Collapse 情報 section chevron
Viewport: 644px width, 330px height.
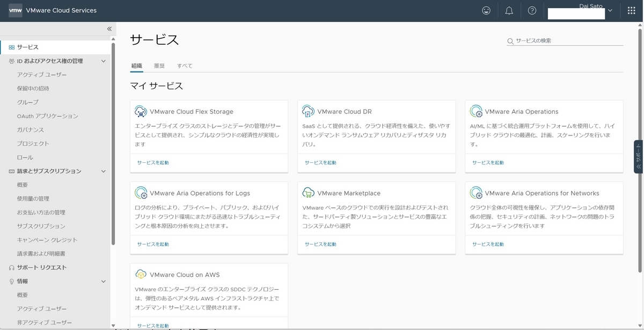coord(104,282)
